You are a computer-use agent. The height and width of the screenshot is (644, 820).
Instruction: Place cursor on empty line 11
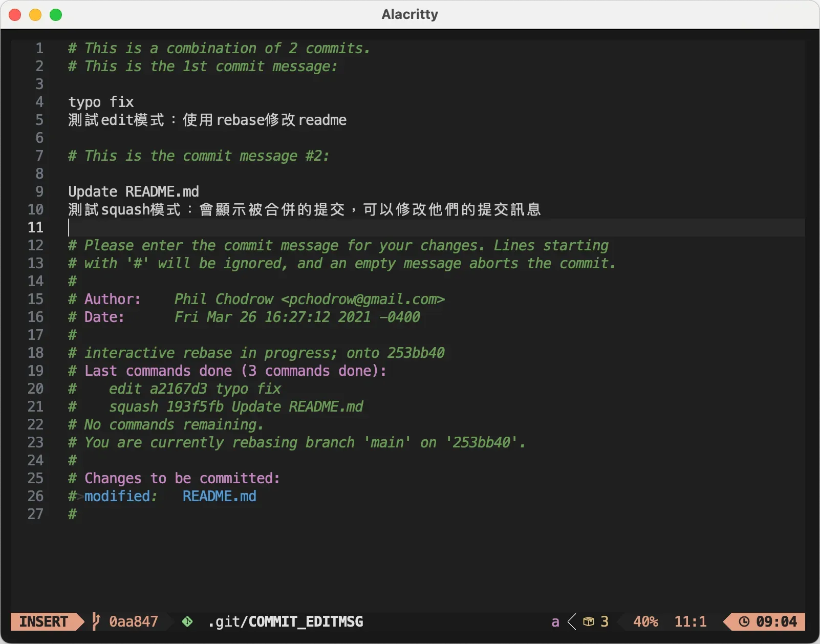(x=436, y=227)
